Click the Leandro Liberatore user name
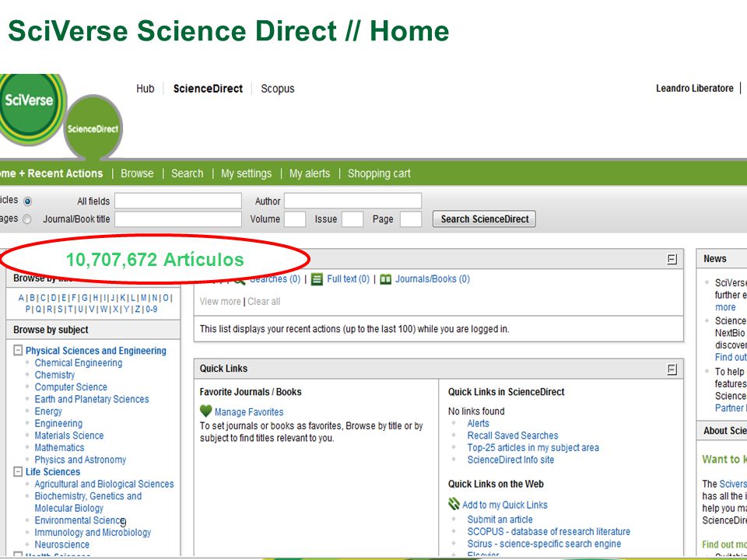The height and width of the screenshot is (560, 747). [x=695, y=89]
